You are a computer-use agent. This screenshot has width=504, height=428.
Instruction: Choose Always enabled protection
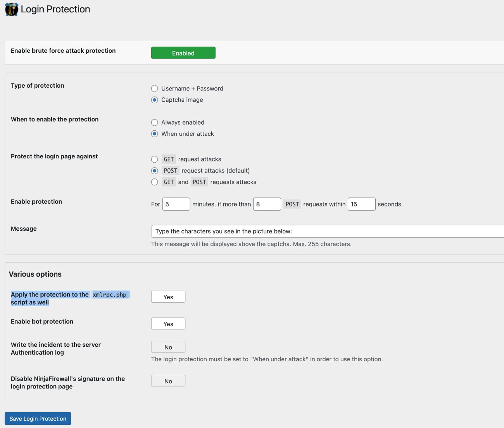[154, 122]
